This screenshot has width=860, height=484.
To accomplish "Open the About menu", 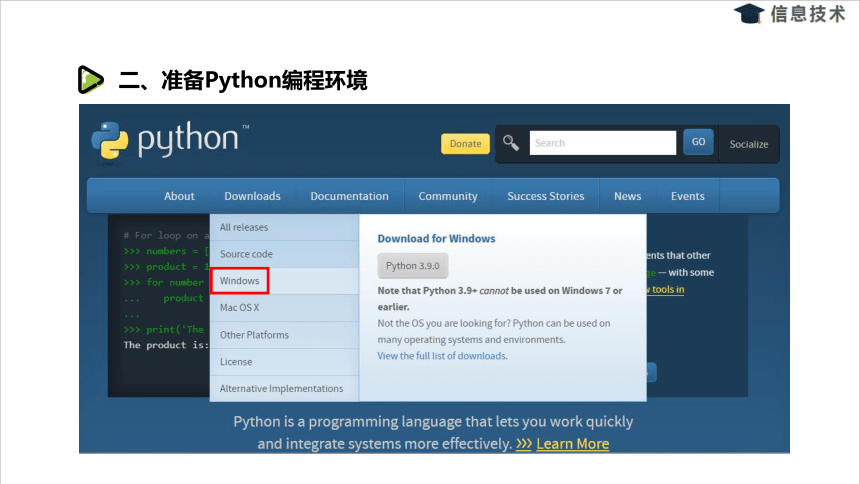I will tap(179, 196).
